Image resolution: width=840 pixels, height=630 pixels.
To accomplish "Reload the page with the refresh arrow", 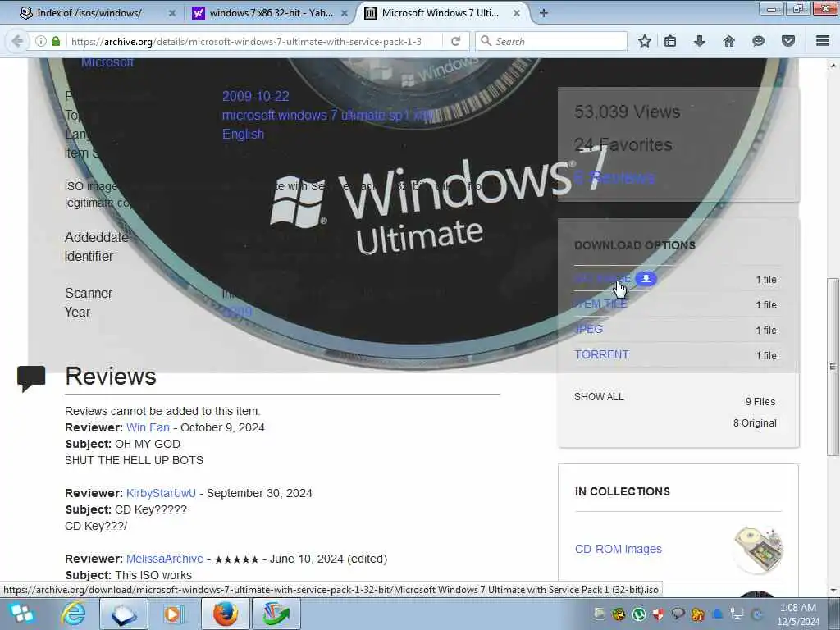I will [456, 41].
